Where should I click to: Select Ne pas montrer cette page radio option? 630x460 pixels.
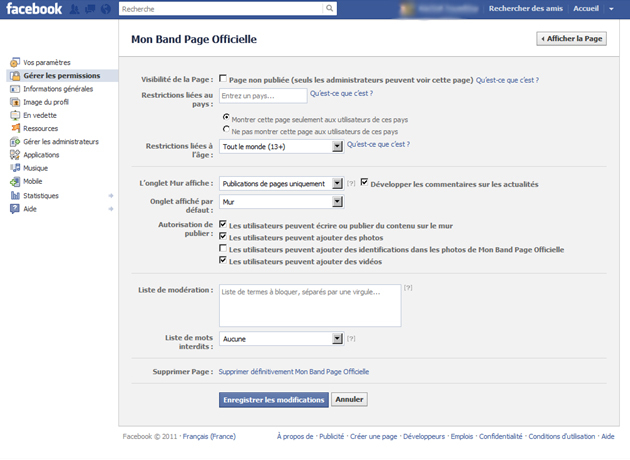coord(226,129)
